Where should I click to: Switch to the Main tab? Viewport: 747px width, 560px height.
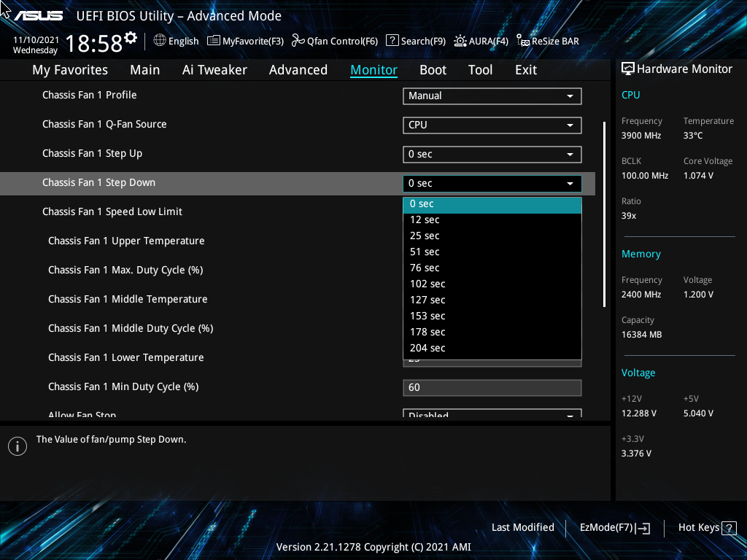click(145, 70)
